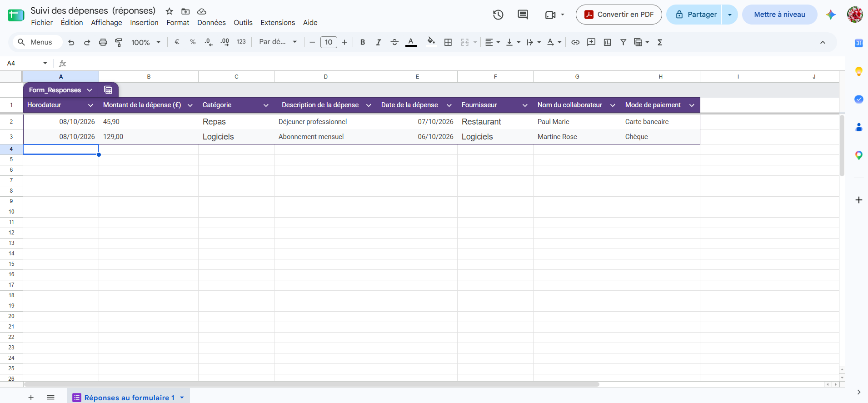The width and height of the screenshot is (868, 403).
Task: Open Google Keep side panel icon
Action: pyautogui.click(x=858, y=71)
